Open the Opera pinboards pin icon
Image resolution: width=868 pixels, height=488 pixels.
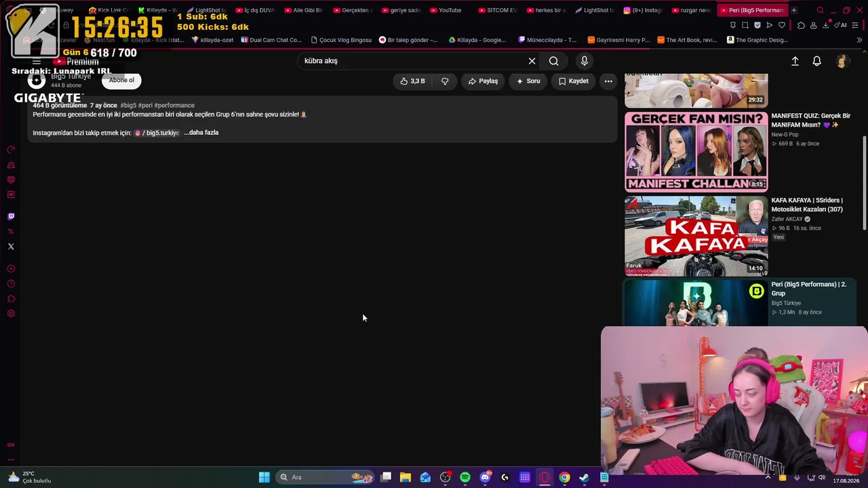coord(732,25)
